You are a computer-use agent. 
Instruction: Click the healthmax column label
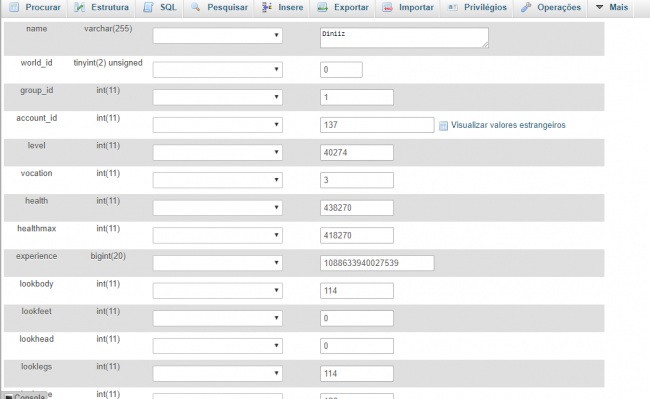[36, 228]
